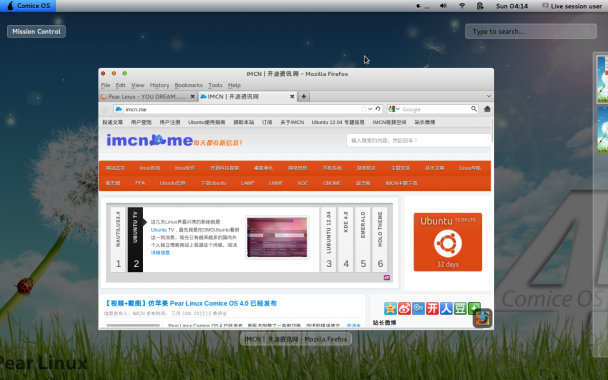Open the GNOME navigation link

(332, 183)
